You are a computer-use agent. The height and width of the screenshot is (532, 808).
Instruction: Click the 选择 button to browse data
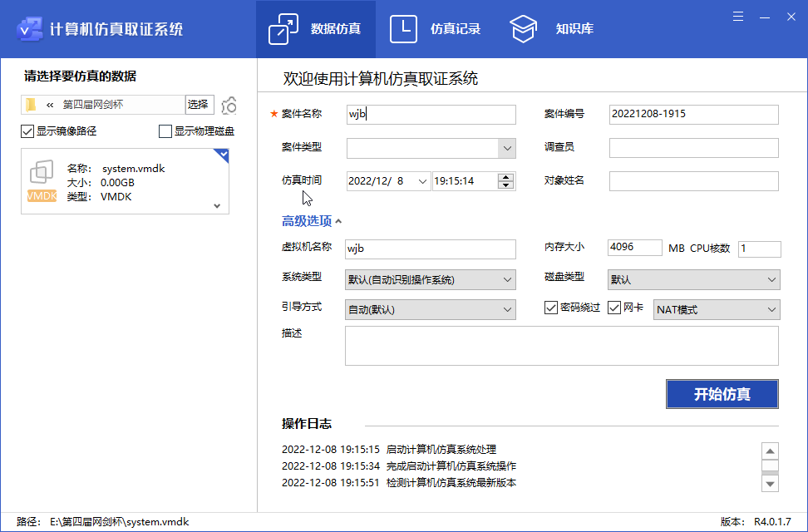pos(200,105)
